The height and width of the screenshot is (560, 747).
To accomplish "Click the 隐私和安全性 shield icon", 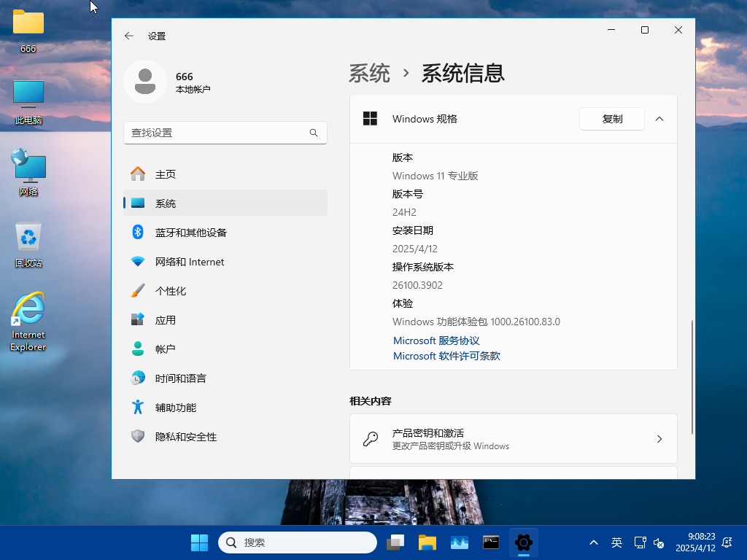I will tap(138, 436).
